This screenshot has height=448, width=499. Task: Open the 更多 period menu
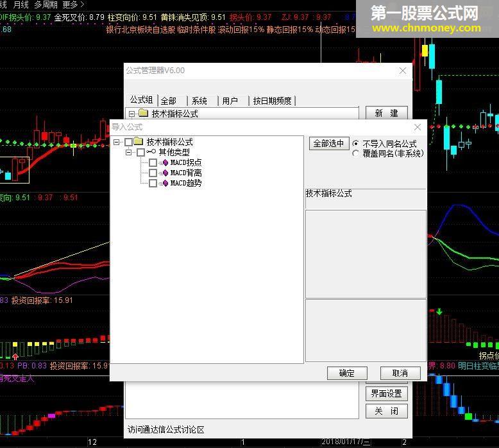73,4
